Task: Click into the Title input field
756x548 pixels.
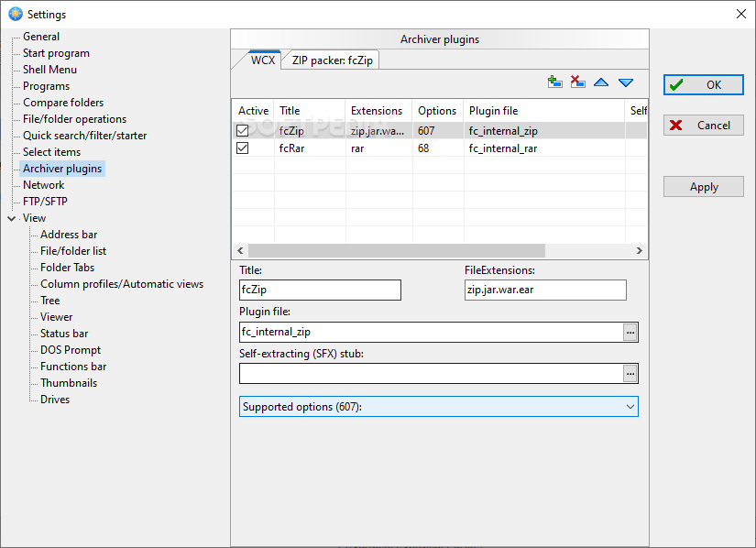Action: (x=320, y=290)
